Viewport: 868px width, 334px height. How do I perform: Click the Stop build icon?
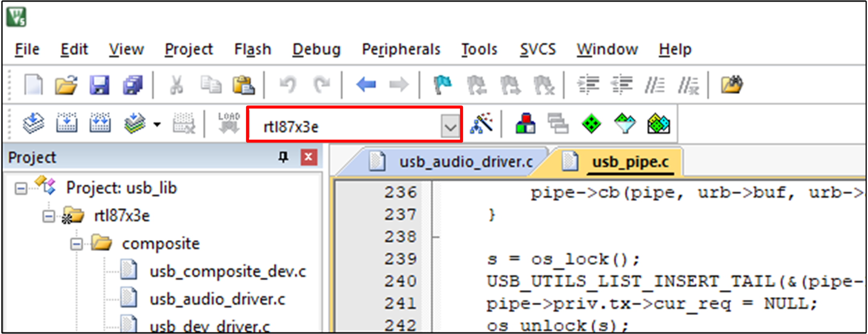[184, 123]
